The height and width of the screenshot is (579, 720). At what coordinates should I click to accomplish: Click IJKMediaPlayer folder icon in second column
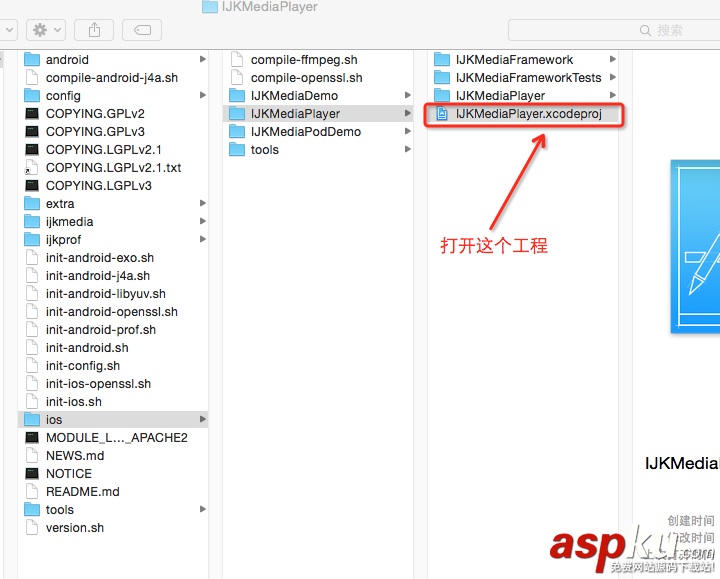[237, 113]
